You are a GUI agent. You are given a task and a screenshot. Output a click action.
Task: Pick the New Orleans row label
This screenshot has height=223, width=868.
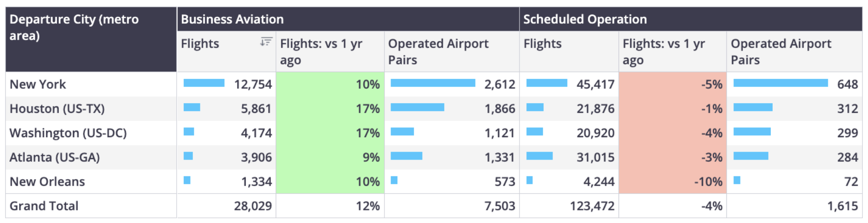pos(47,181)
